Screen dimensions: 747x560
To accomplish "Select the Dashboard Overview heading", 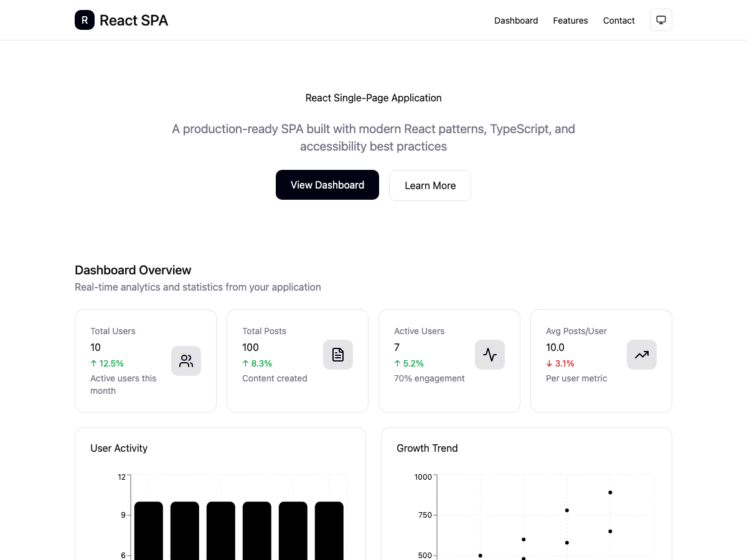I will click(133, 270).
